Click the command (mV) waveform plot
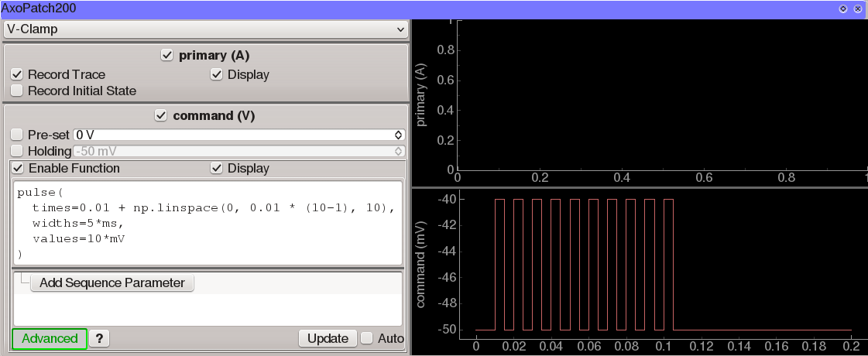This screenshot has height=356, width=868. (663, 264)
